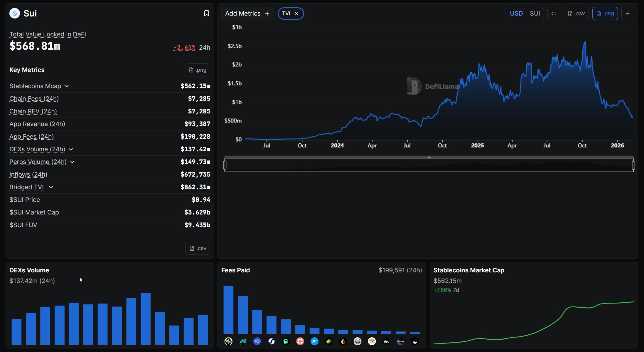Grab the left handle of range slider
This screenshot has height=352, width=644.
(225, 165)
